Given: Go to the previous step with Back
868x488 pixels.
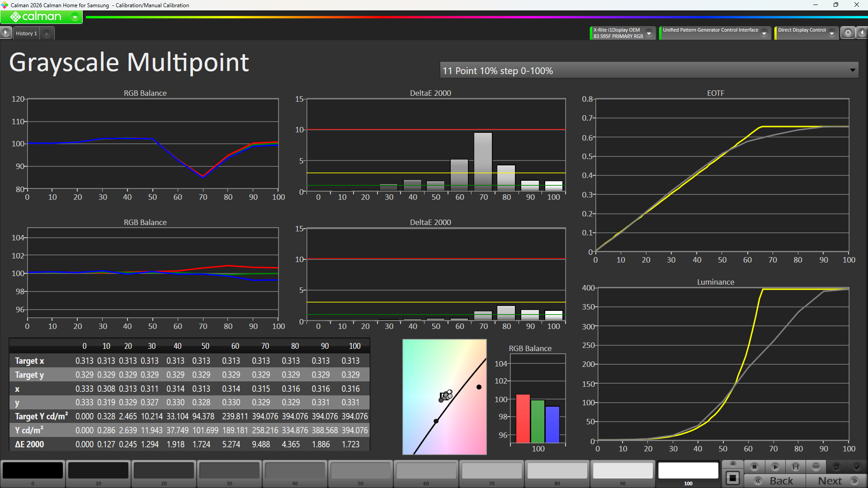Looking at the screenshot, I should pos(775,481).
